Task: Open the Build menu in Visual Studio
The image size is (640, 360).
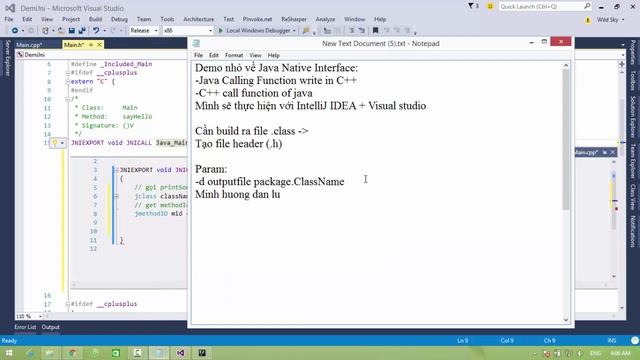Action: [x=95, y=19]
